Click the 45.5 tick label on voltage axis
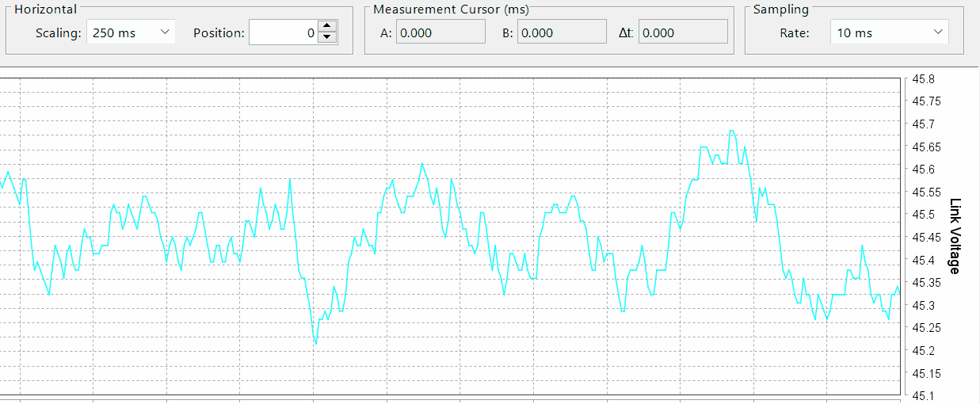Viewport: 980px width, 404px height. (923, 215)
